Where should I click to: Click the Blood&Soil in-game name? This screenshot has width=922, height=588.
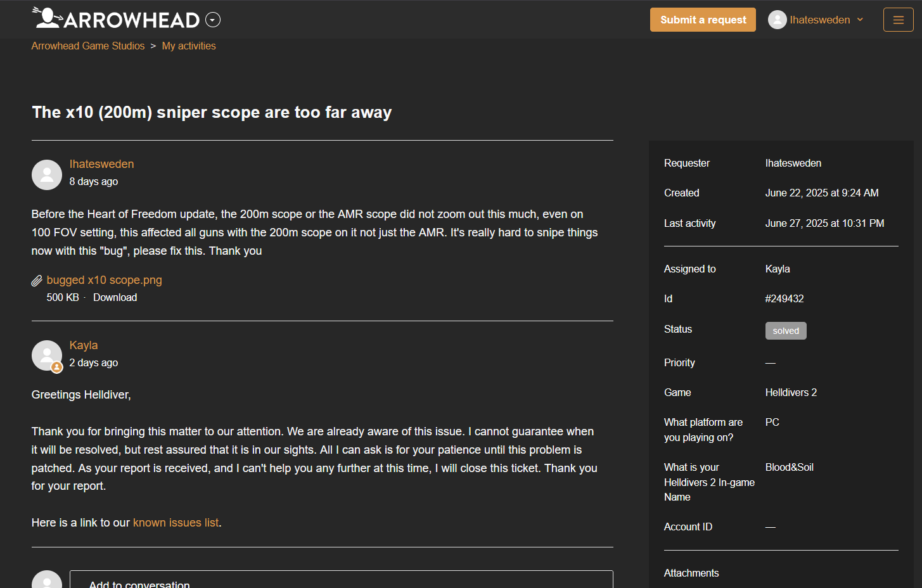pos(790,467)
